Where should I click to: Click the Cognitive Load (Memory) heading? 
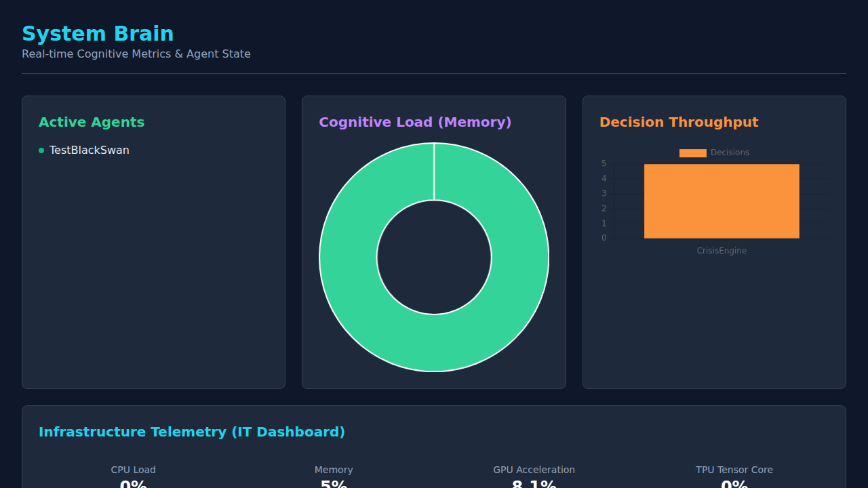tap(415, 123)
